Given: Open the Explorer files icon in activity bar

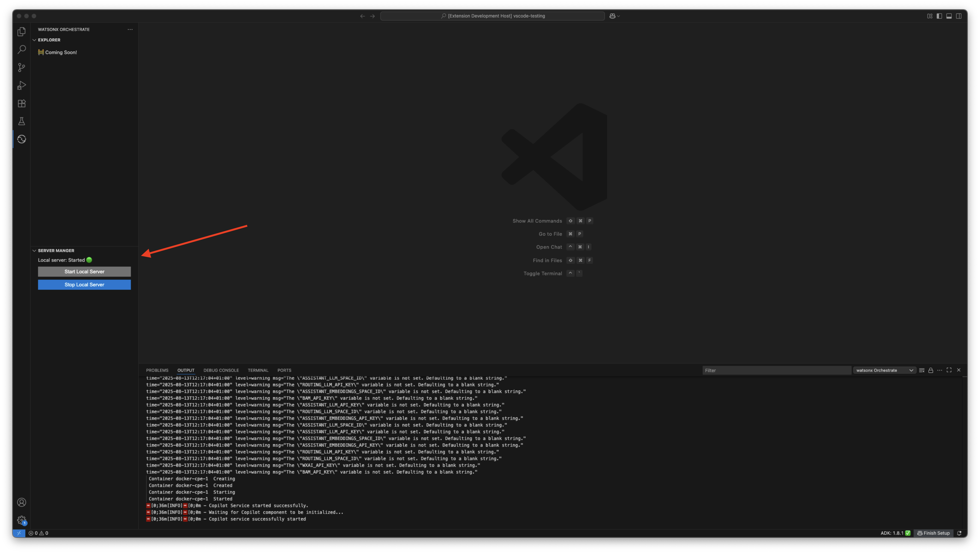Looking at the screenshot, I should [x=22, y=32].
